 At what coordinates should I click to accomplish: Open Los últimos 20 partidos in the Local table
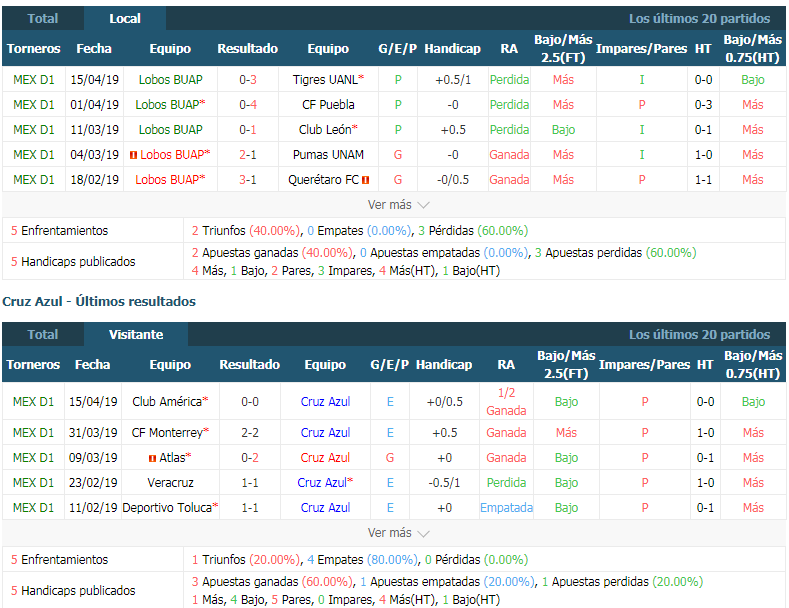699,19
